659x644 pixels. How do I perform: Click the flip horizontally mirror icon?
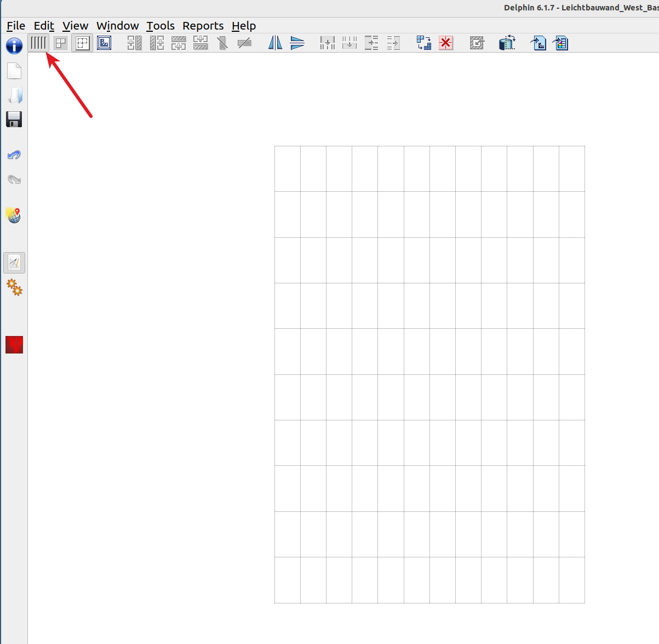click(x=275, y=43)
